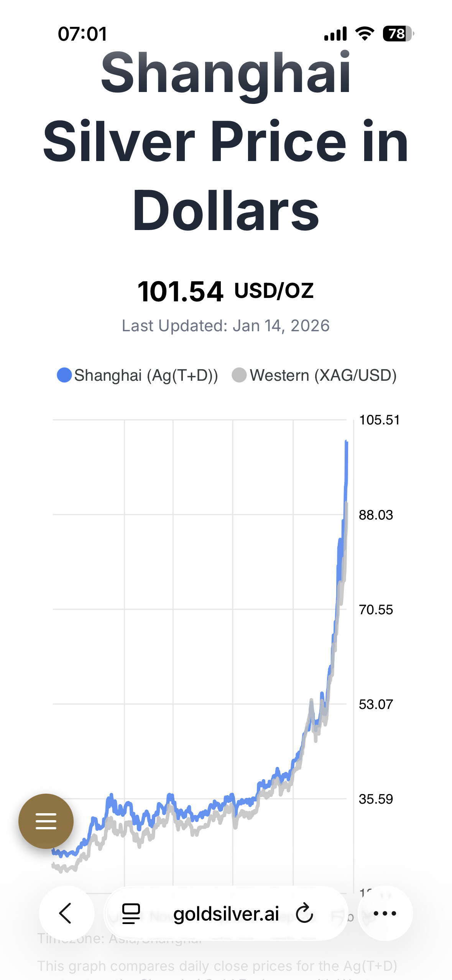Viewport: 452px width, 980px height.
Task: Tap the cellular signal bars icon
Action: [x=335, y=34]
